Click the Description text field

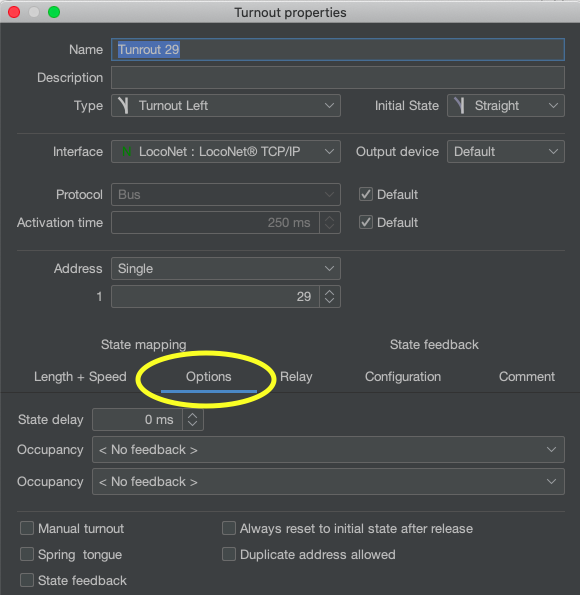click(338, 77)
